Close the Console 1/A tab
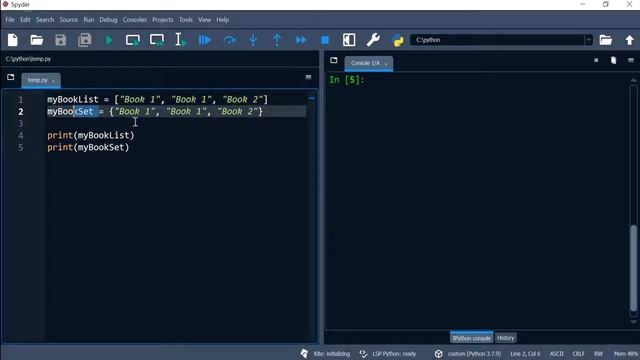 pyautogui.click(x=386, y=64)
